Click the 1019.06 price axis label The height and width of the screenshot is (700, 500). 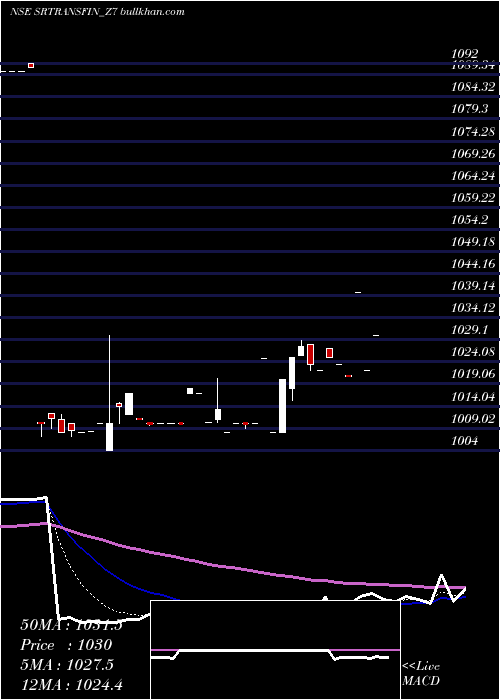tap(473, 373)
